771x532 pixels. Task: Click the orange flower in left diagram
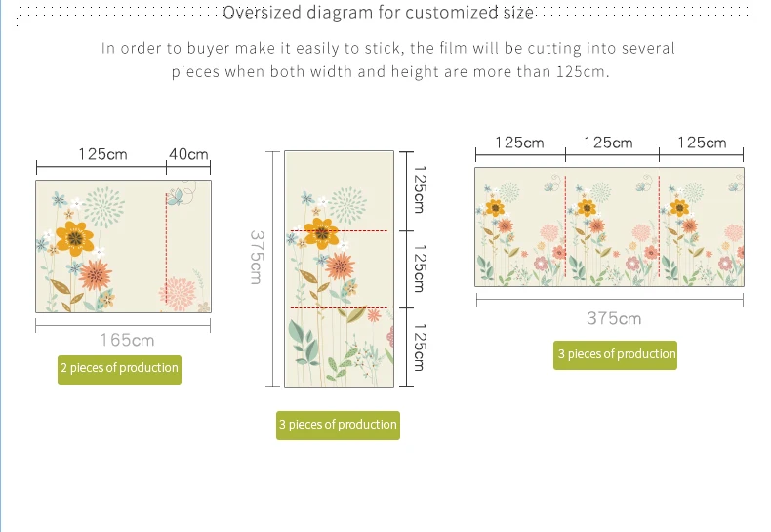[96, 275]
